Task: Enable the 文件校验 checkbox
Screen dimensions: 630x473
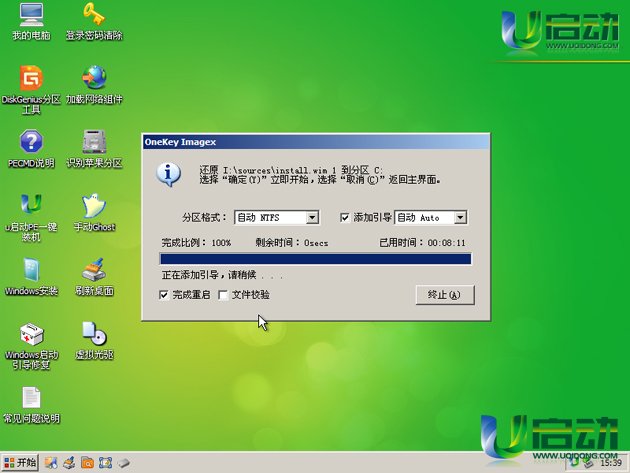Action: pyautogui.click(x=223, y=295)
